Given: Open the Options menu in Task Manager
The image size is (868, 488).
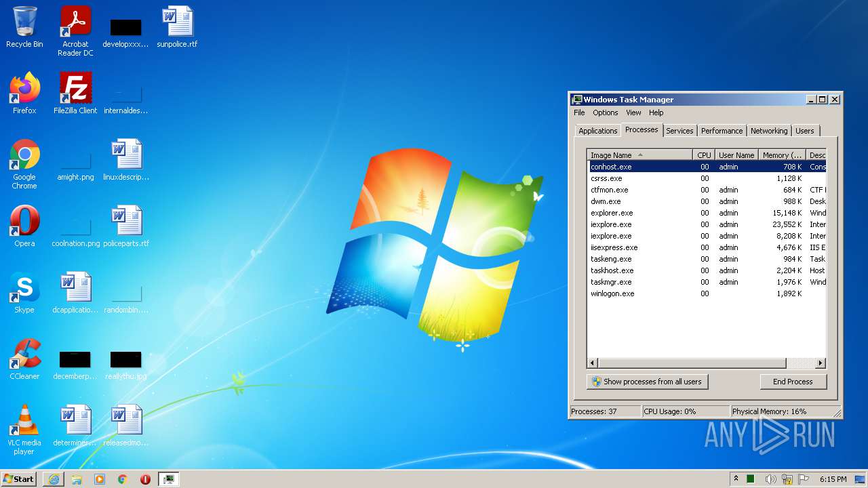Looking at the screenshot, I should (606, 113).
